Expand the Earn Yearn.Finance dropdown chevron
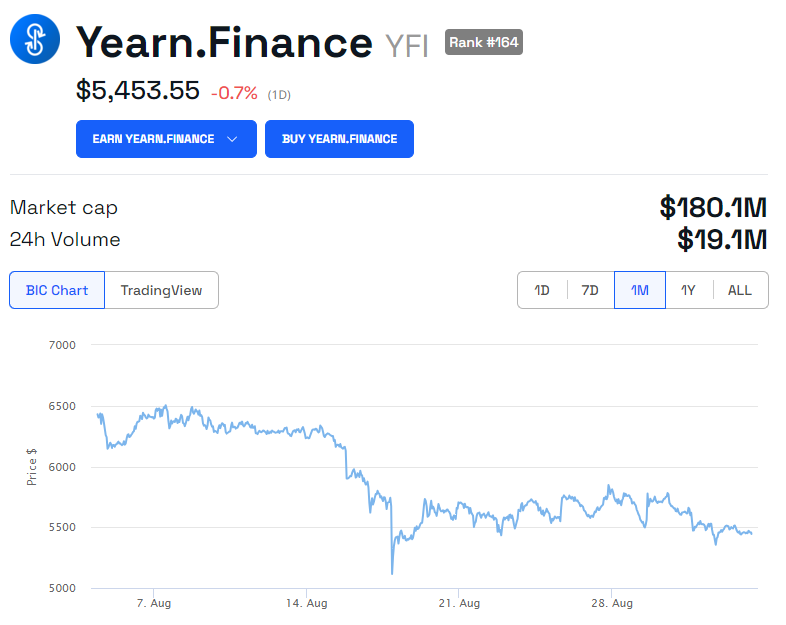 (232, 139)
